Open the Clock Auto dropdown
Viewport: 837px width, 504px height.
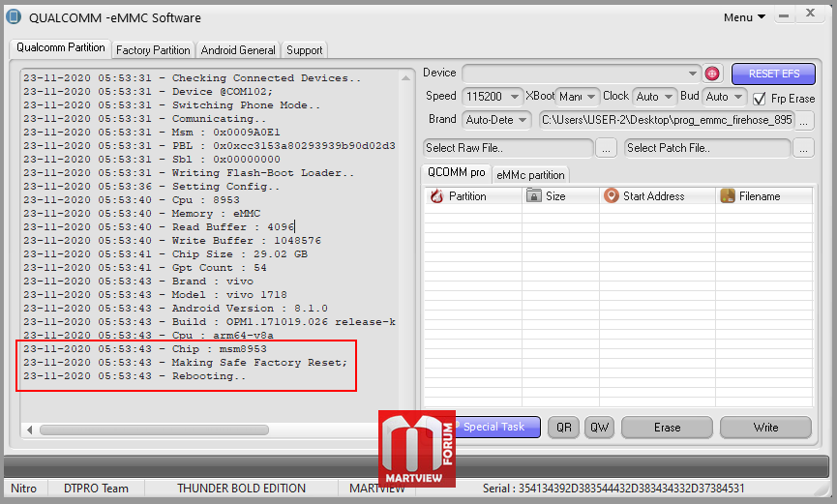click(x=669, y=97)
